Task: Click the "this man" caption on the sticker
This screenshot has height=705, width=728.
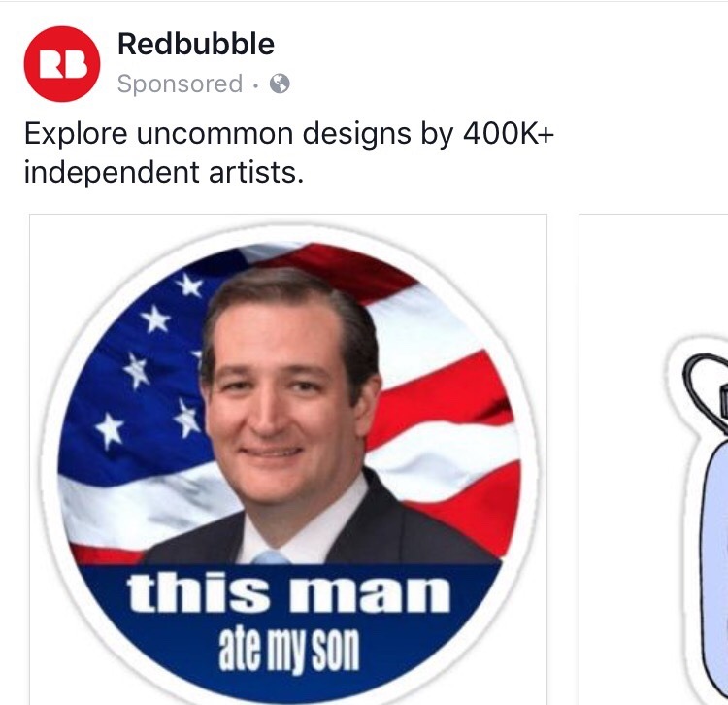Action: click(288, 593)
